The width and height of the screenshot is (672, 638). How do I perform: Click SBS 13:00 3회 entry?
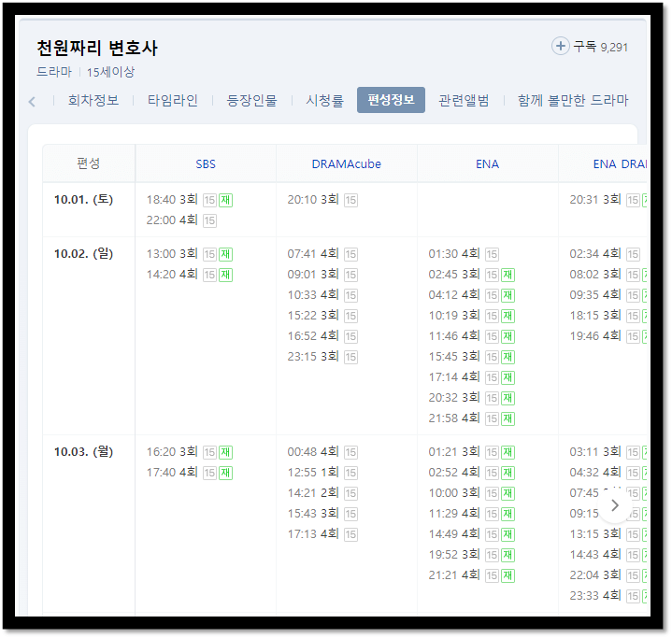pyautogui.click(x=190, y=254)
